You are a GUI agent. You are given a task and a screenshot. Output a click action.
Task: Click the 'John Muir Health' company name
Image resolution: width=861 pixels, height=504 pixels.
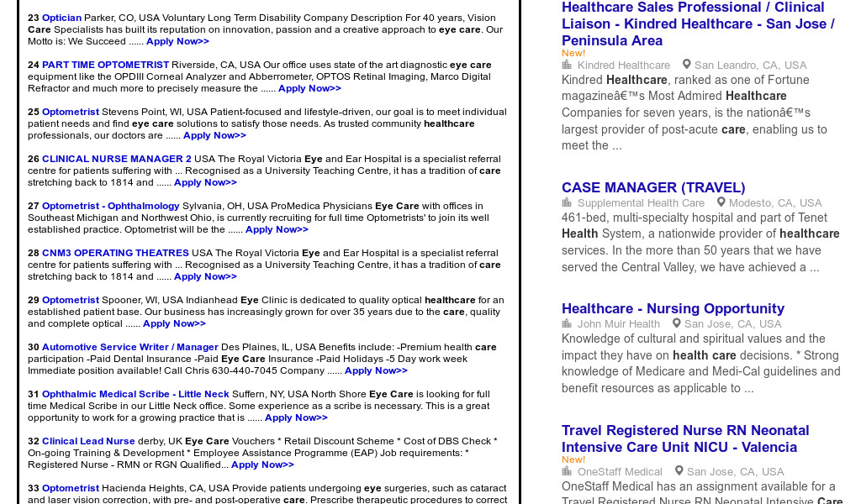click(x=619, y=324)
